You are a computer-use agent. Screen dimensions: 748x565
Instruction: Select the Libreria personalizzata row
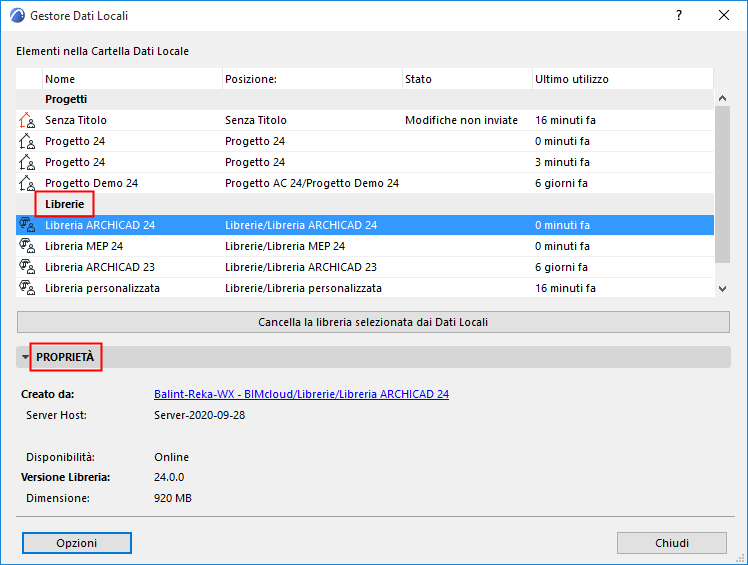(365, 288)
